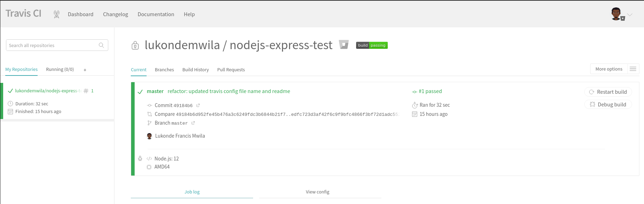Open the Branches tab
The width and height of the screenshot is (644, 204).
click(x=164, y=70)
